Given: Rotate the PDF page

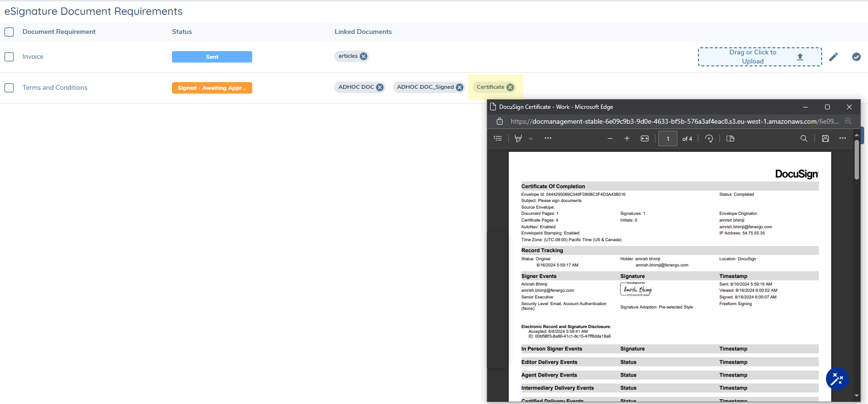Looking at the screenshot, I should tap(709, 138).
